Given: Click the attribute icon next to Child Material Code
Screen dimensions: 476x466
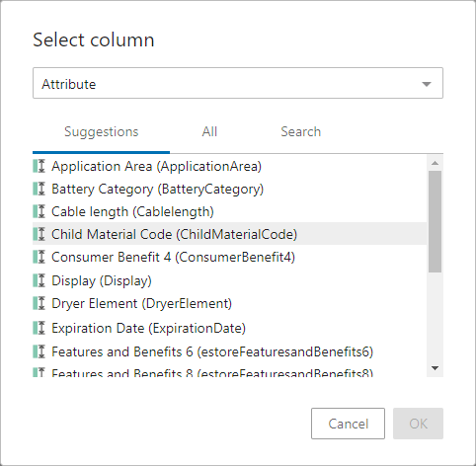Looking at the screenshot, I should 39,234.
